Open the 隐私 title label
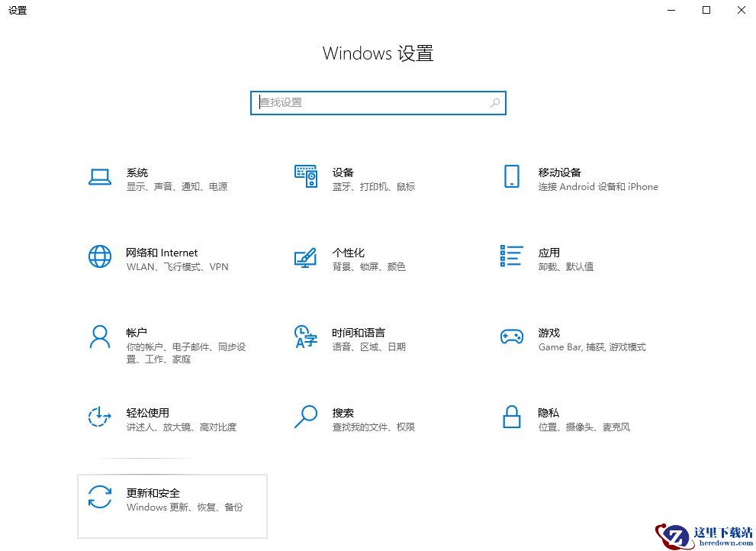This screenshot has height=551, width=756. 549,413
